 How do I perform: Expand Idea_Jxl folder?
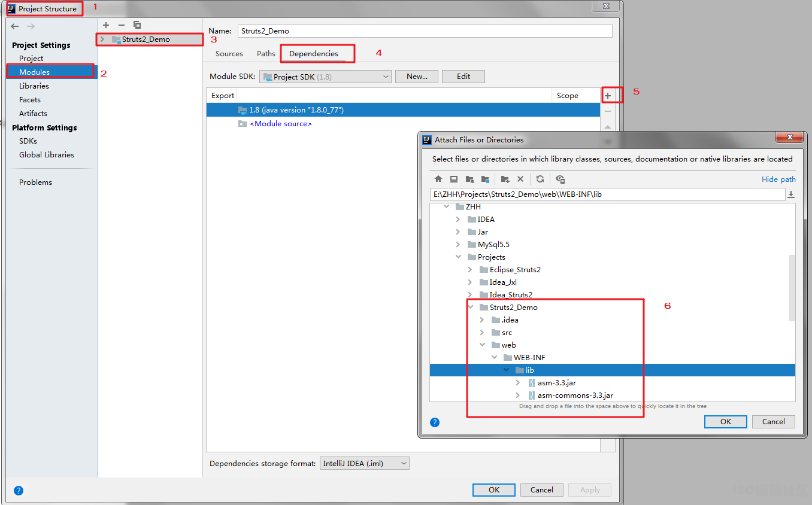coord(469,282)
